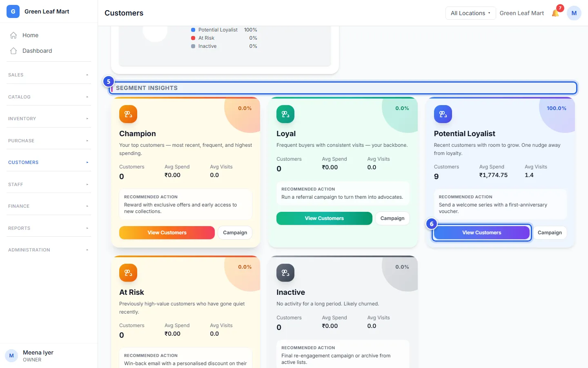The image size is (588, 368).
Task: Click the Dashboard icon in sidebar
Action: tap(13, 51)
